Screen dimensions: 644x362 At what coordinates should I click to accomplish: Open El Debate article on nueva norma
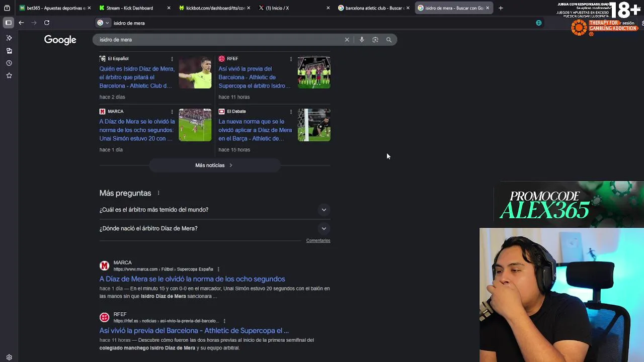coord(255,130)
